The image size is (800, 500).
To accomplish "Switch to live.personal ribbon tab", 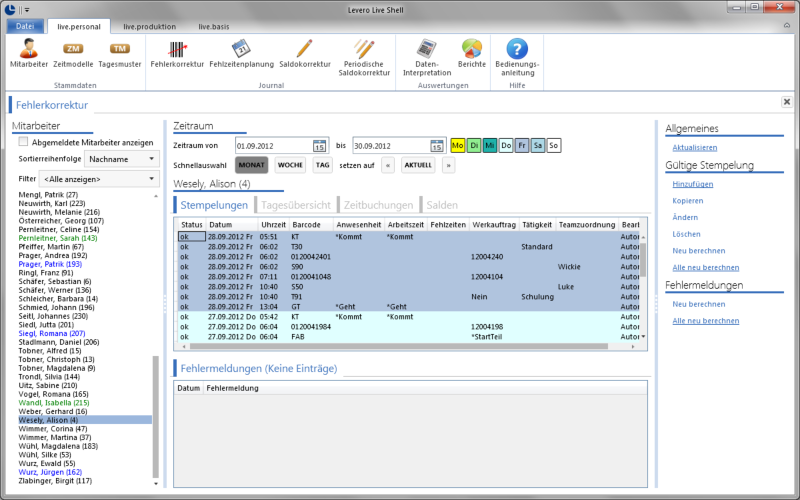I will click(x=79, y=27).
